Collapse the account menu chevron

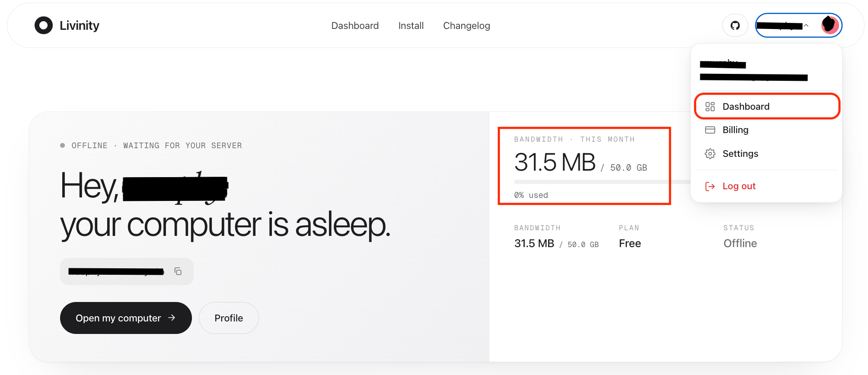pos(806,25)
